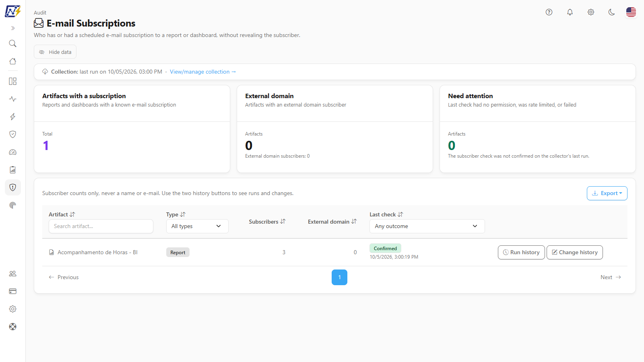Screen dimensions: 644x362
Task: Select page 1 in the pagination
Action: (339, 277)
